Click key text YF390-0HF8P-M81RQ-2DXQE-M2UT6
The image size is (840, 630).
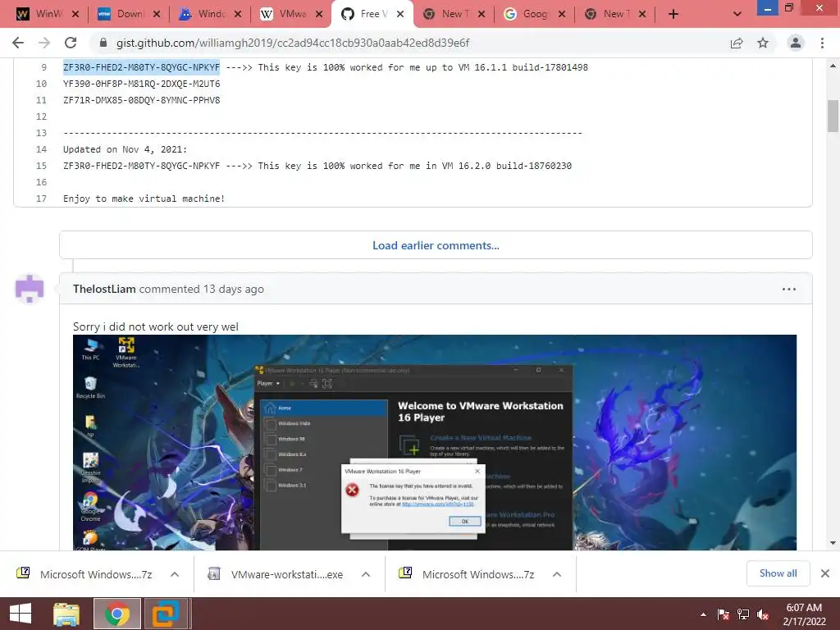[141, 84]
